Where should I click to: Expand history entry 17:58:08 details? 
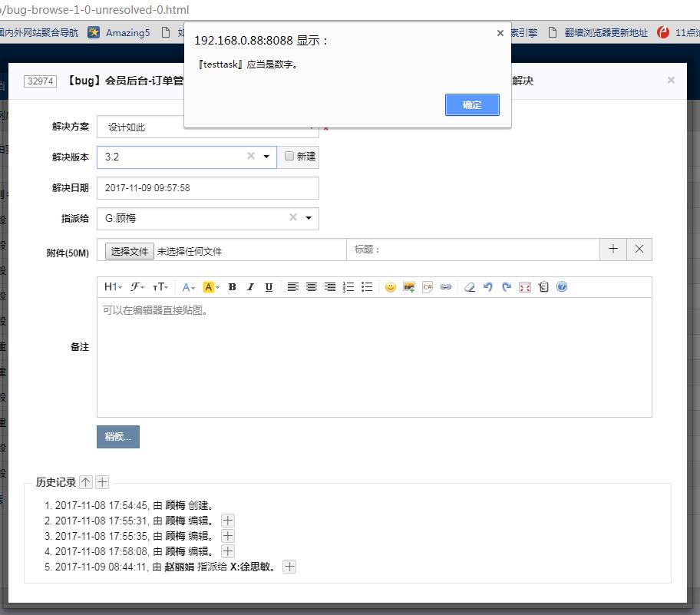[228, 551]
